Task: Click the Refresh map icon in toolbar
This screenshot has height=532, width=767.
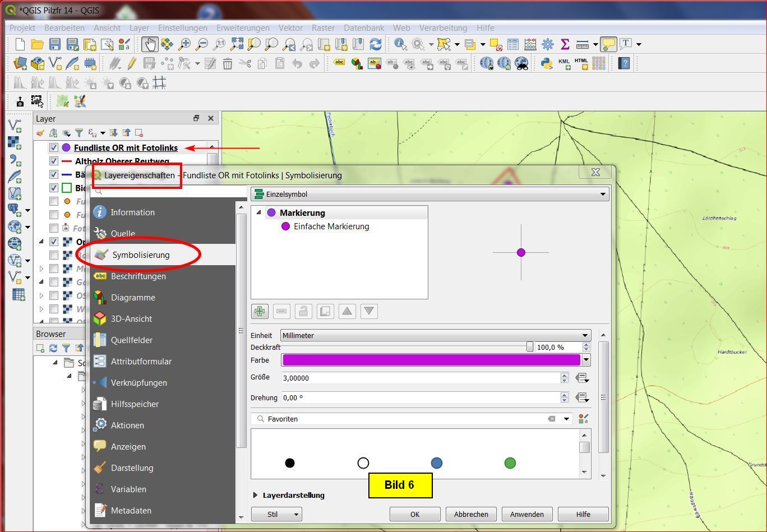Action: tap(376, 44)
